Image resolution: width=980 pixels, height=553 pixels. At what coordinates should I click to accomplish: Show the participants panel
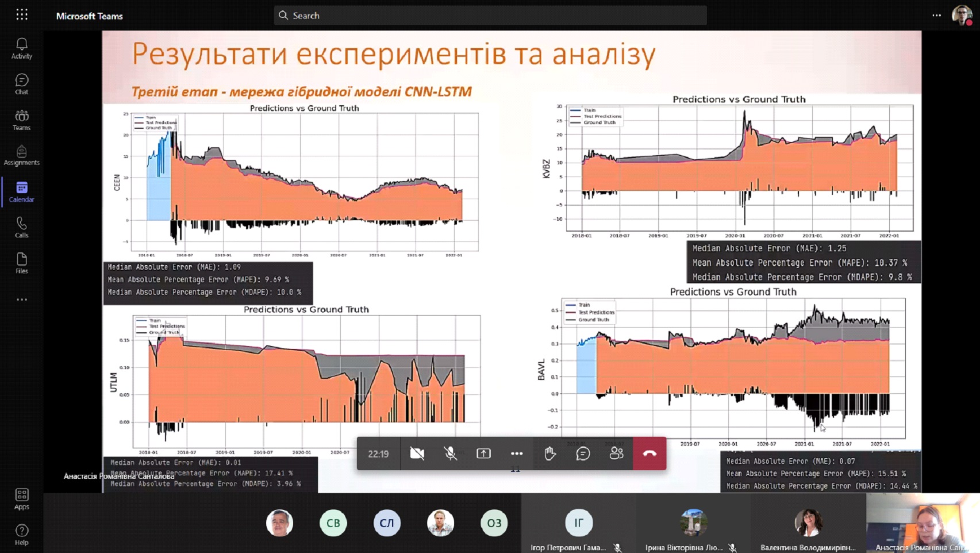point(616,454)
